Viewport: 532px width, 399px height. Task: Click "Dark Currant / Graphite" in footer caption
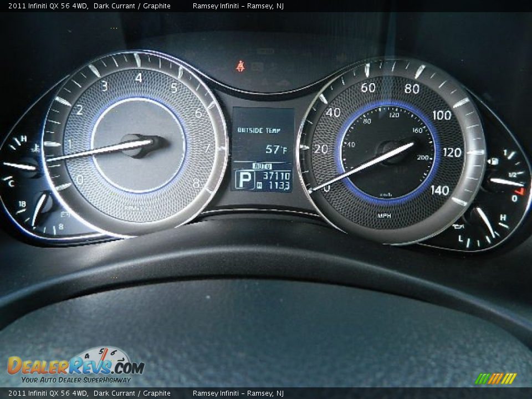click(132, 393)
